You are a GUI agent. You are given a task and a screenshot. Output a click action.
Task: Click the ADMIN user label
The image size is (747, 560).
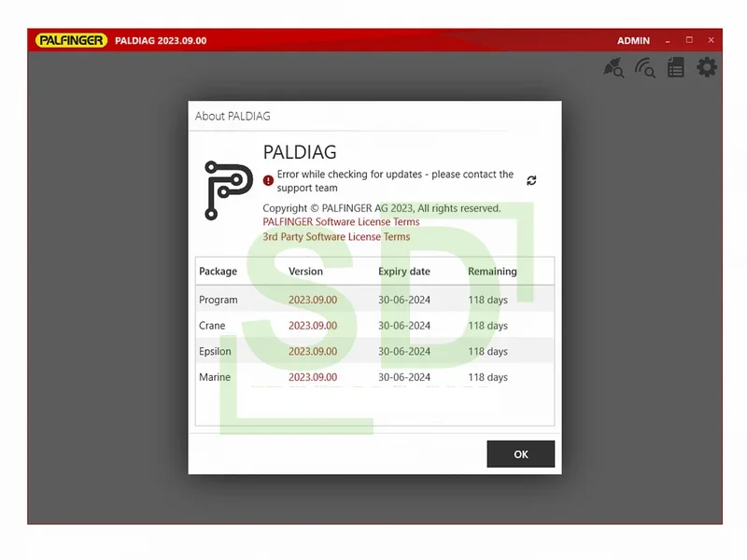[633, 41]
